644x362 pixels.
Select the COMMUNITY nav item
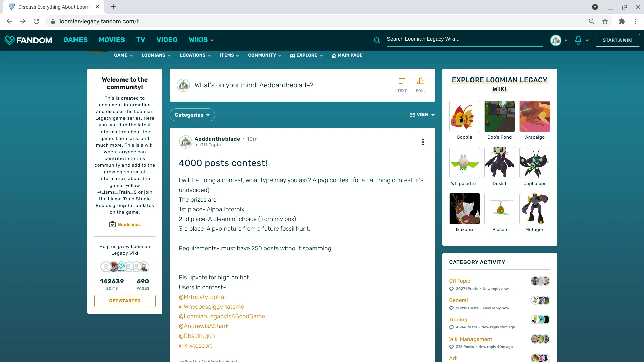click(264, 55)
